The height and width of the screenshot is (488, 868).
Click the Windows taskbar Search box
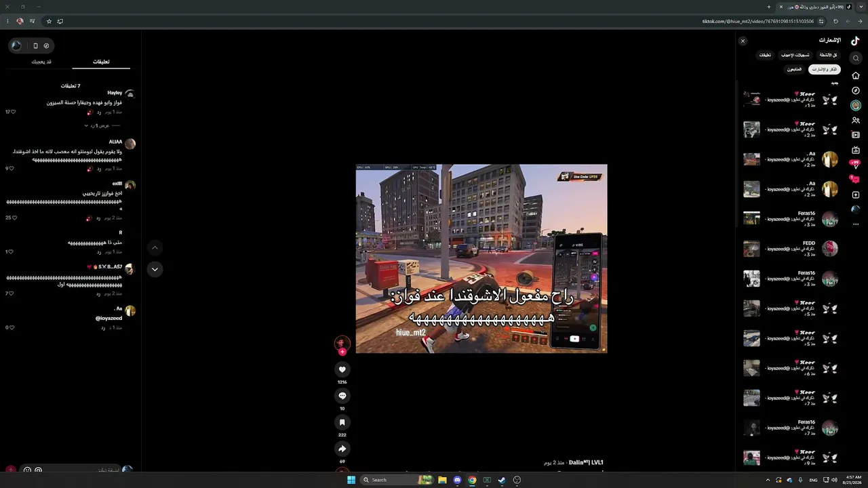pyautogui.click(x=397, y=480)
